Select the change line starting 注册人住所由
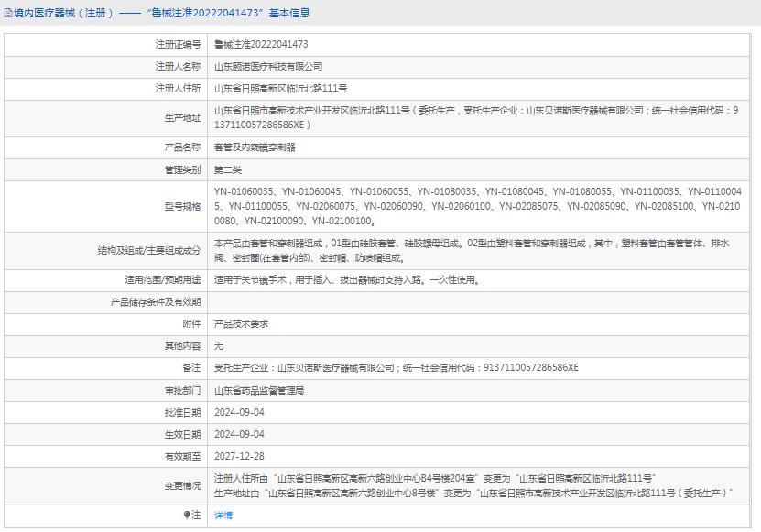The image size is (761, 532). 435,479
